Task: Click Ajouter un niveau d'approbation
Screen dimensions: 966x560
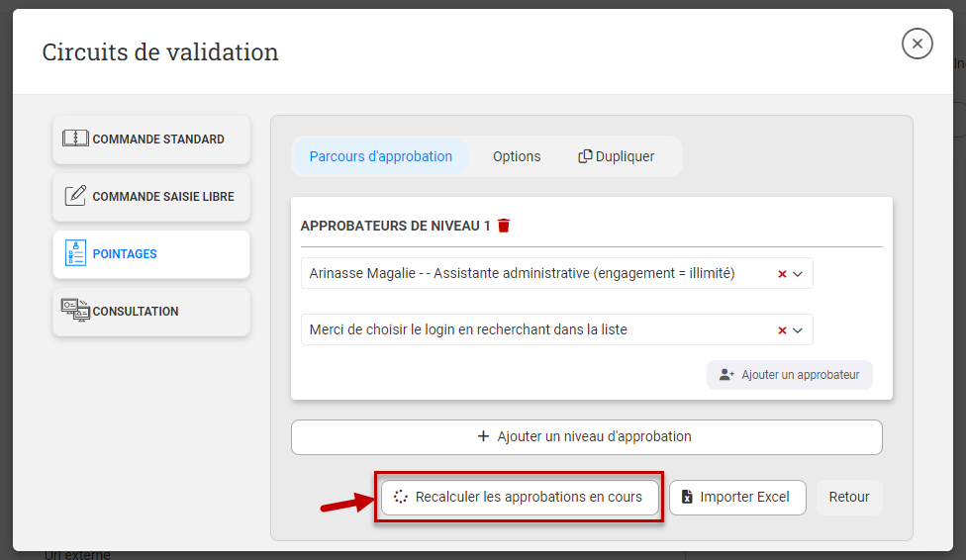Action: [587, 436]
